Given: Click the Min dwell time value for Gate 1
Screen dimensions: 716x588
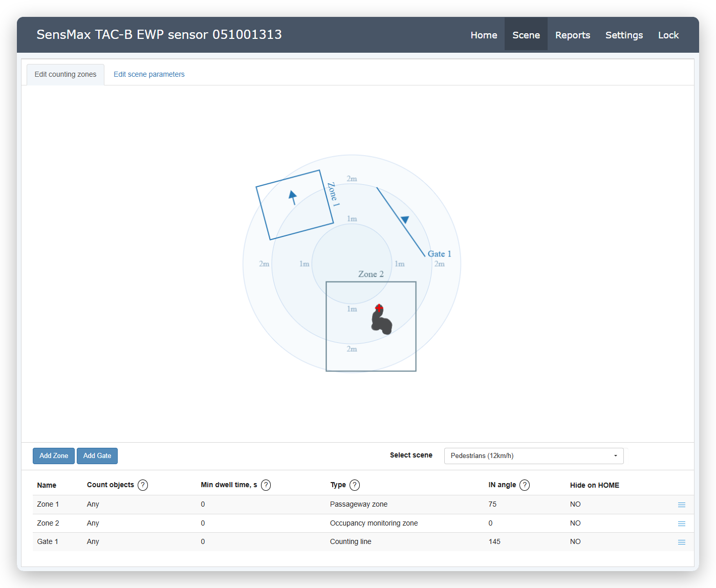Looking at the screenshot, I should [203, 541].
